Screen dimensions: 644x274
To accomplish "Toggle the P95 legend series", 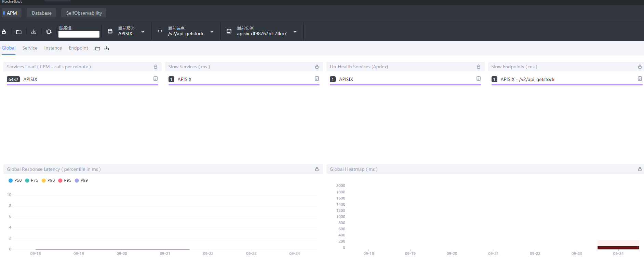I will point(65,180).
